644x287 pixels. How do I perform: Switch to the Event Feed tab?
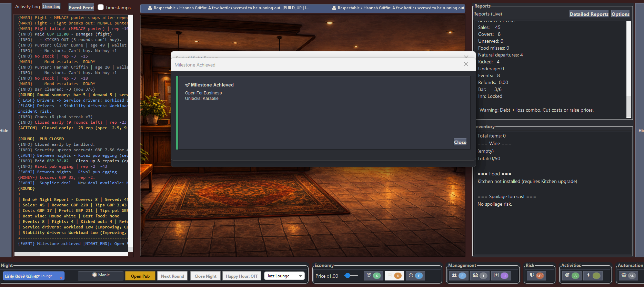point(81,7)
